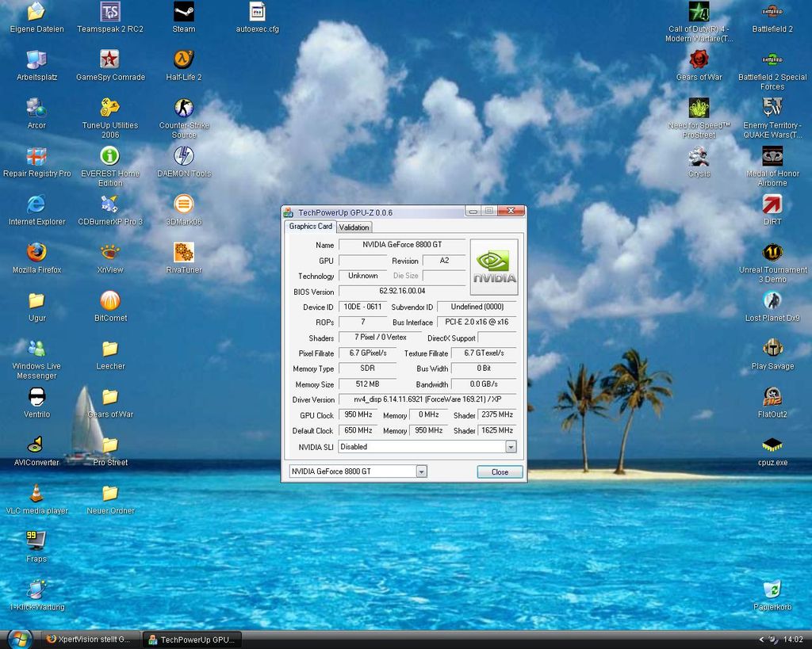Click the BIOS Version field 62.92.16.00.04

point(402,291)
